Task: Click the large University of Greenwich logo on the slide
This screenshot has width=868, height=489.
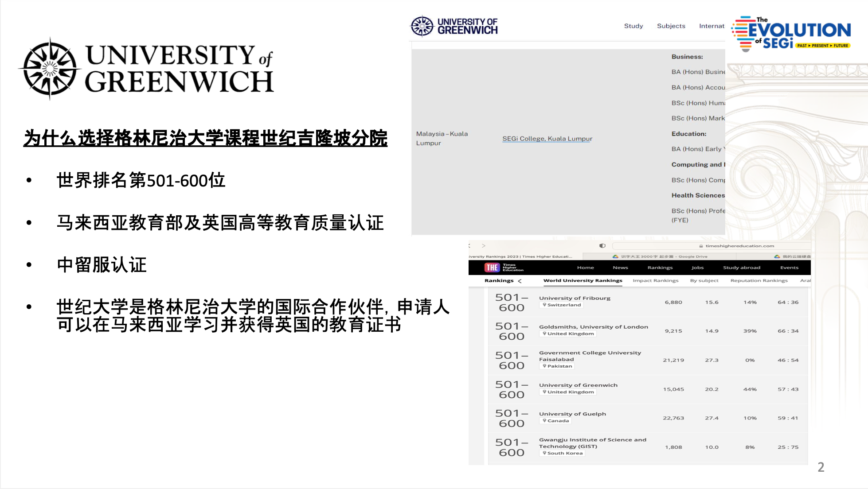Action: (146, 69)
